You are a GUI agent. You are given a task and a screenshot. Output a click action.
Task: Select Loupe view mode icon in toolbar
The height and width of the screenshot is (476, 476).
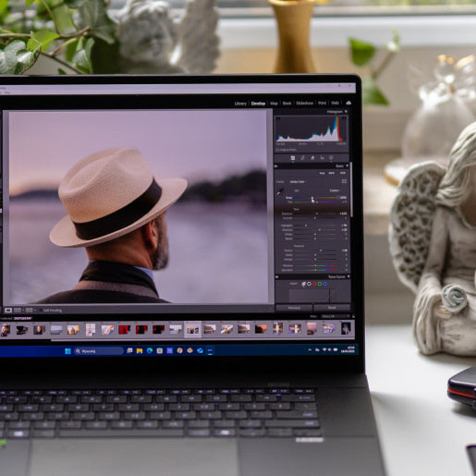tap(8, 310)
